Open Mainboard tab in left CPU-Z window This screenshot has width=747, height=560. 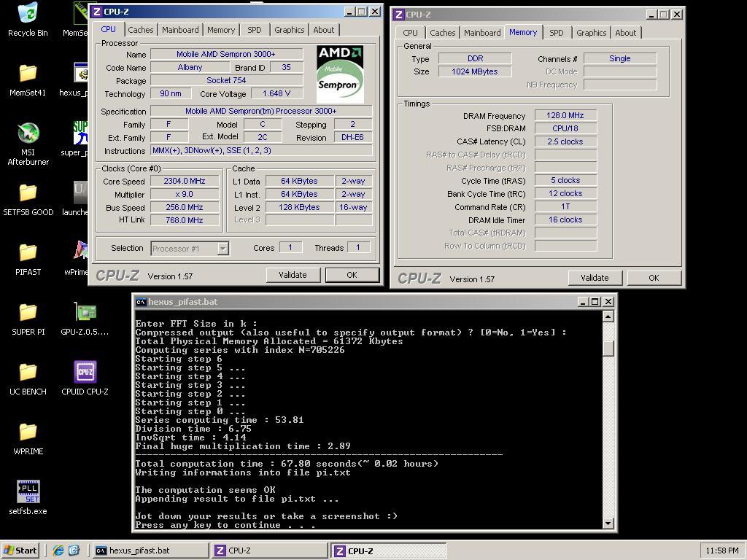[180, 29]
